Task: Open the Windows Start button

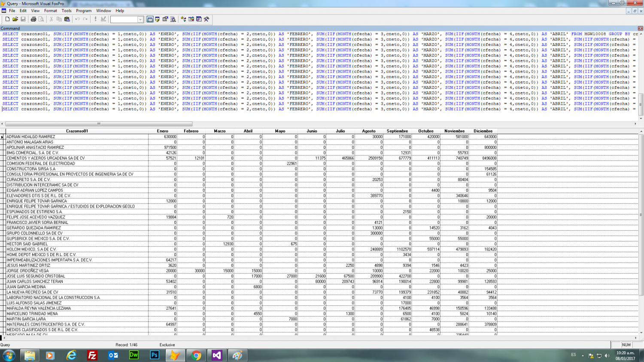Action: (x=9, y=355)
